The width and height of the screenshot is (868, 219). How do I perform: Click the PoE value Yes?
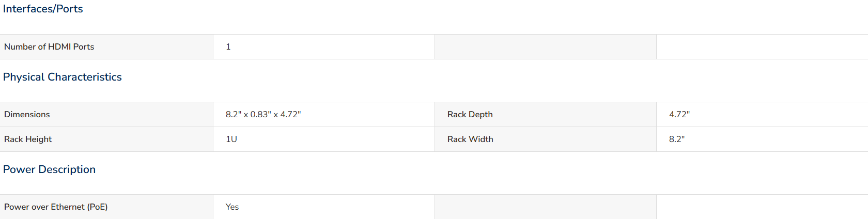pyautogui.click(x=232, y=207)
